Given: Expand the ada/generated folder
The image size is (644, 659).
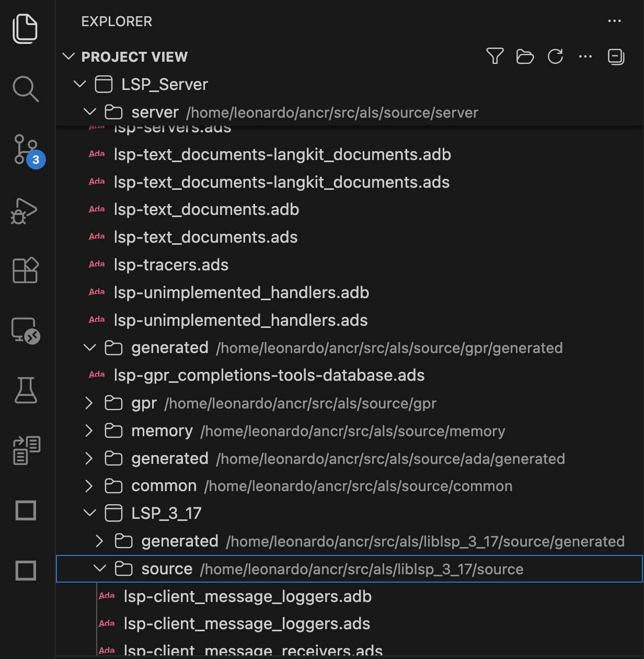Looking at the screenshot, I should (89, 458).
